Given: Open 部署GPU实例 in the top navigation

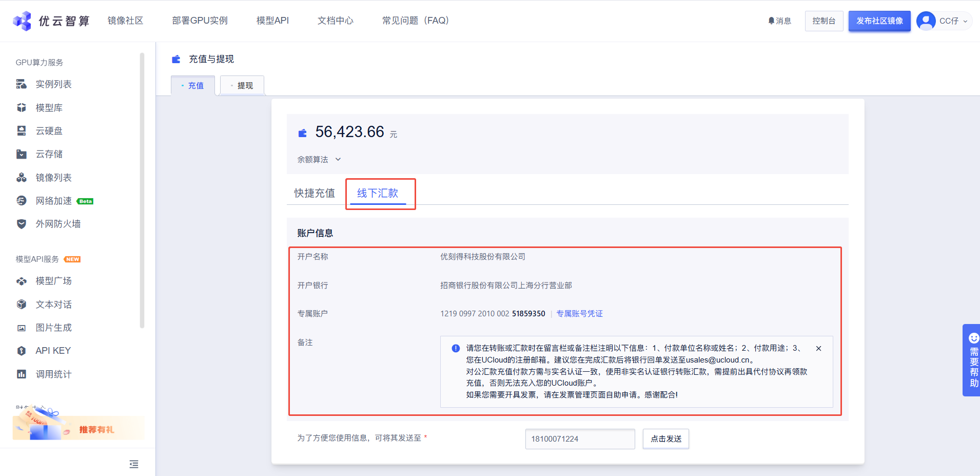Looking at the screenshot, I should click(200, 21).
